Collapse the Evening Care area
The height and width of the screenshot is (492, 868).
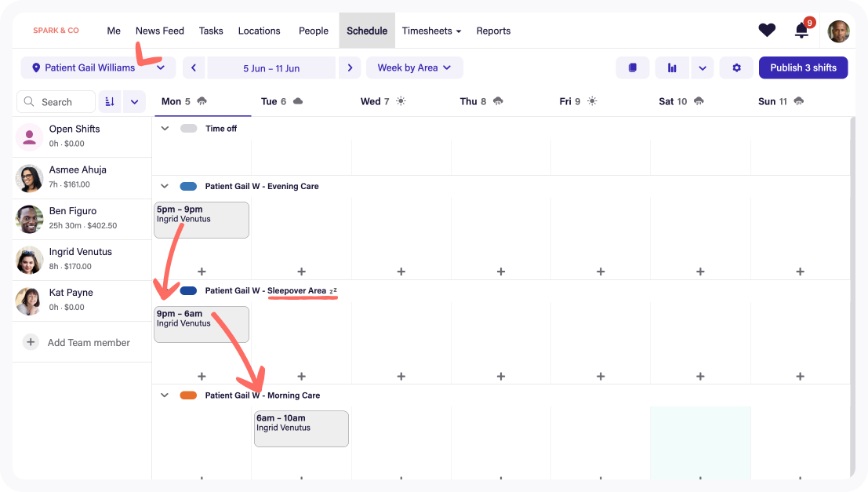pyautogui.click(x=165, y=187)
